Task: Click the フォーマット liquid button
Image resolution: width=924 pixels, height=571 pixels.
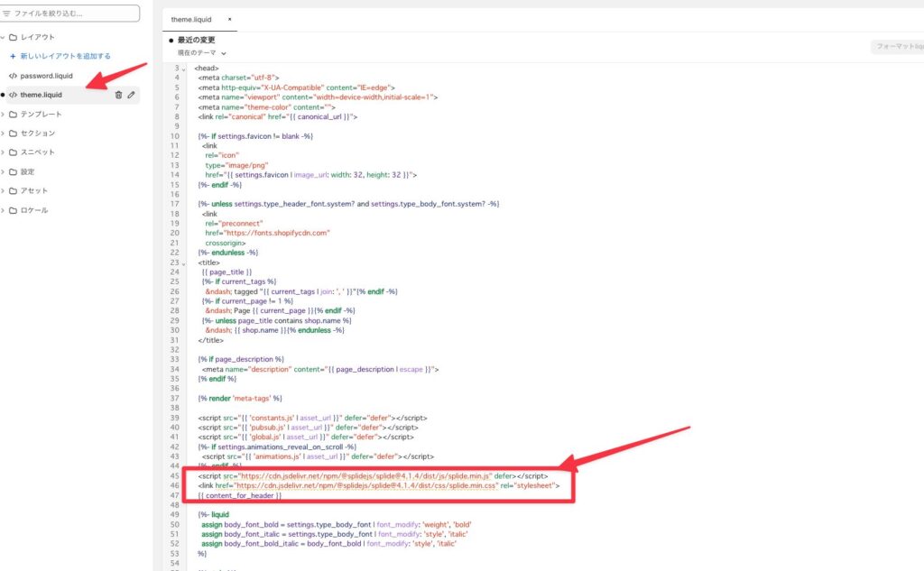Action: 898,47
